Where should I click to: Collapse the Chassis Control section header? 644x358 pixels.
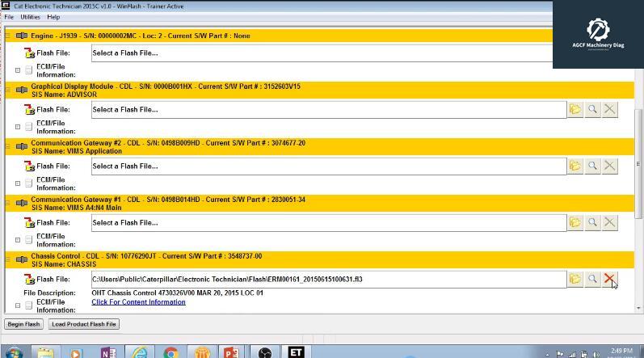[9, 259]
